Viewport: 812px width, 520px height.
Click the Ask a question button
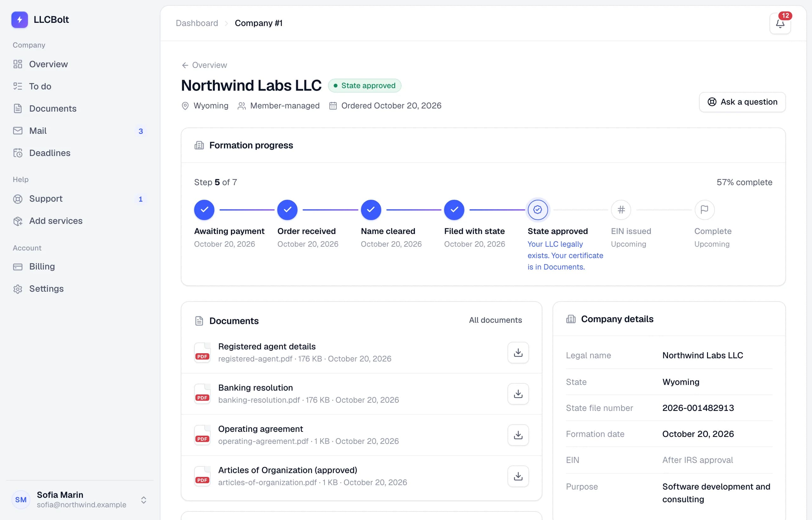point(742,102)
